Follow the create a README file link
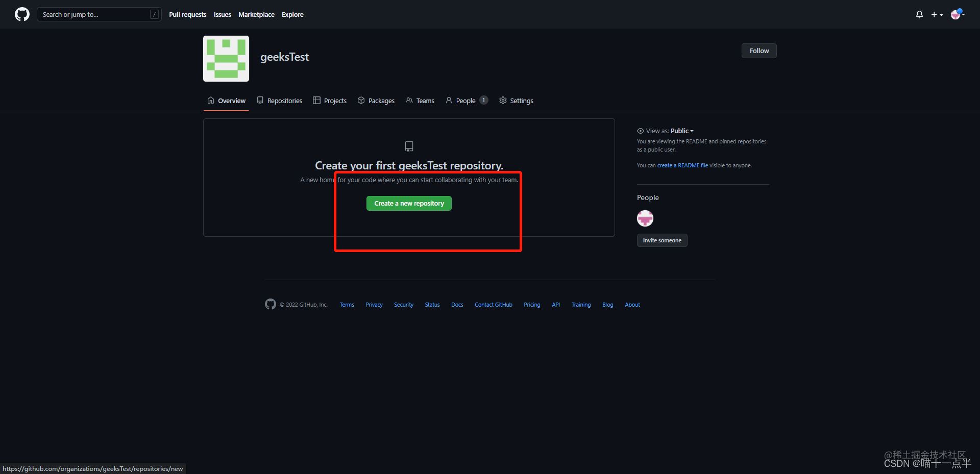980x474 pixels. pyautogui.click(x=682, y=165)
